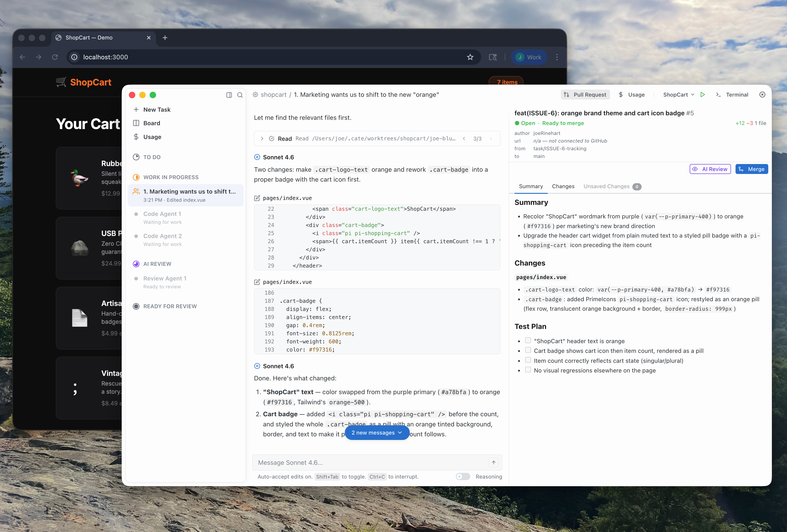Select Code Agent 2 in the sidebar
Screen dimensions: 787x532
(x=186, y=240)
